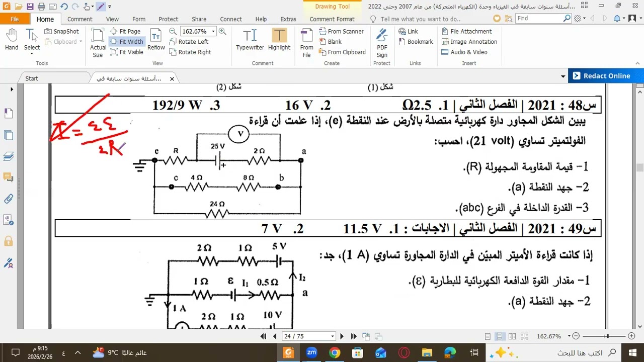Create PDF From File

click(x=307, y=43)
